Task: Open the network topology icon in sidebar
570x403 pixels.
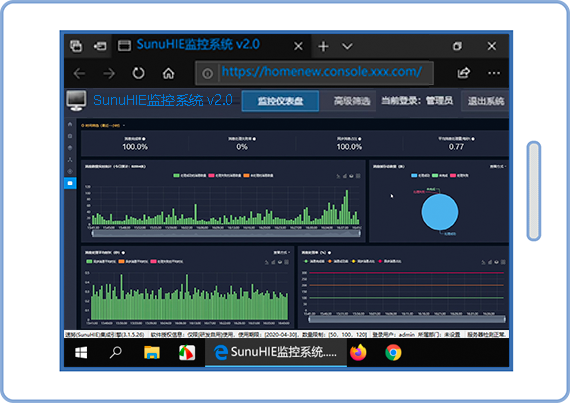Action: click(70, 160)
